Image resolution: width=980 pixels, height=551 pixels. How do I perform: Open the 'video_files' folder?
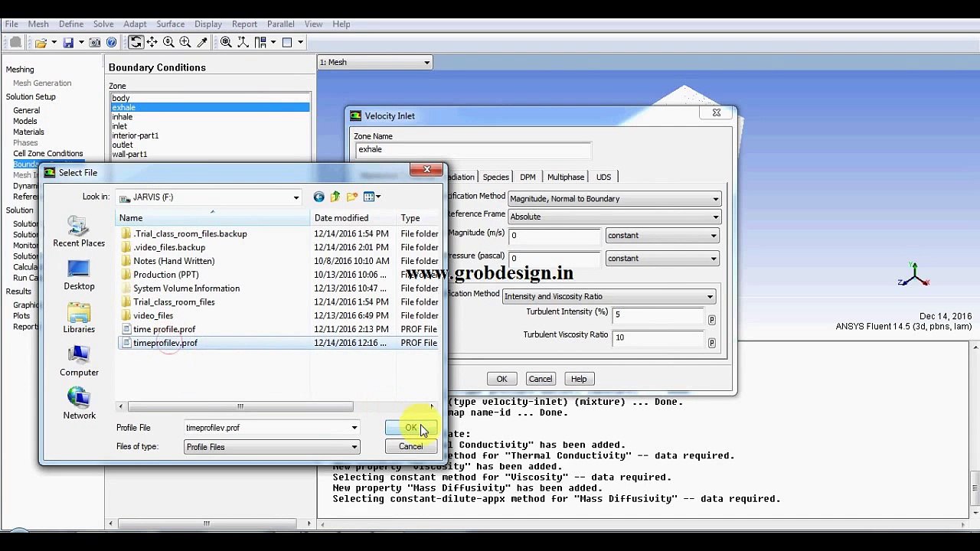click(x=153, y=315)
